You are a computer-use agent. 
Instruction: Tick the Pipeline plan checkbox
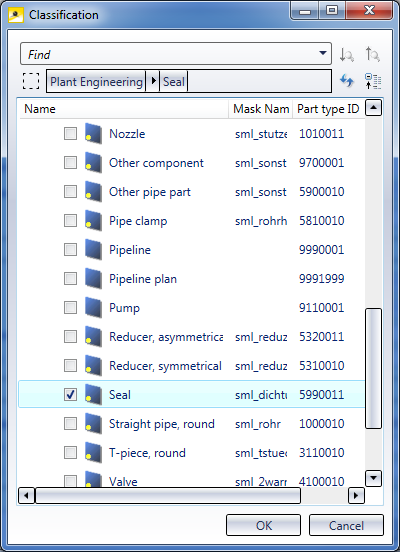(x=70, y=278)
